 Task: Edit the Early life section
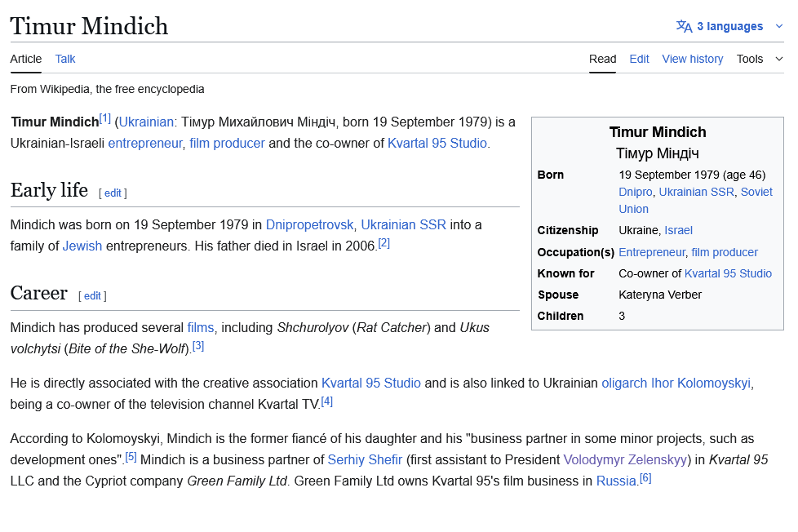pyautogui.click(x=113, y=193)
